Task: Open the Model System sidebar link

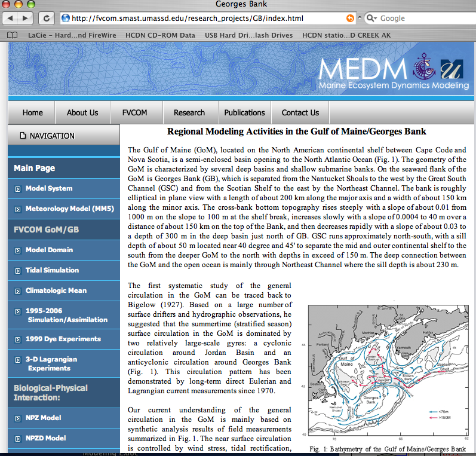Action: coord(49,188)
